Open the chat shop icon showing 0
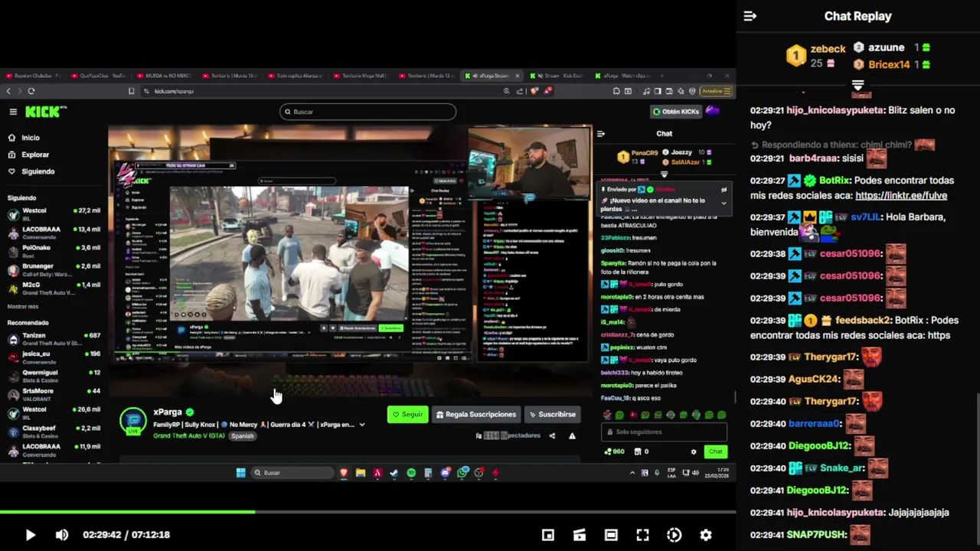This screenshot has height=551, width=980. (642, 452)
